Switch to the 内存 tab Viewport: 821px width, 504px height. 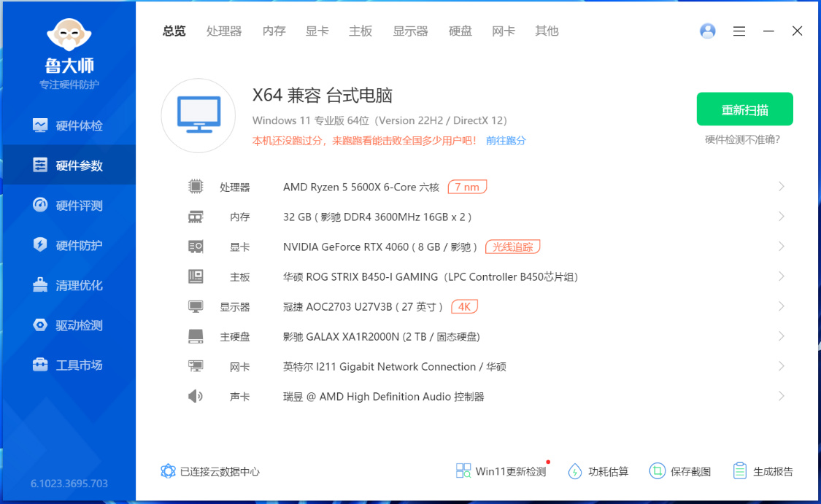click(274, 31)
